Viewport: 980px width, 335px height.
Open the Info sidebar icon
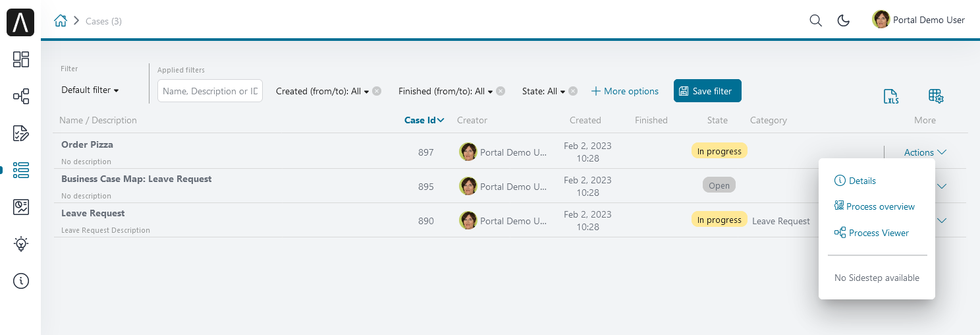click(21, 281)
